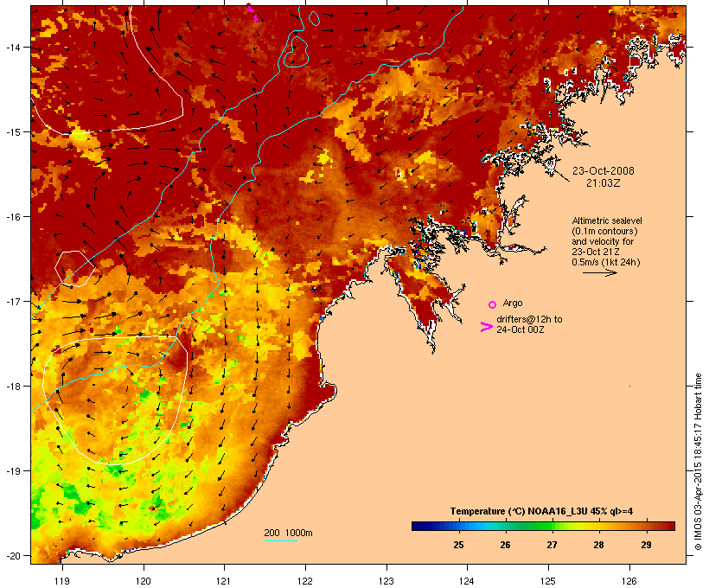
Task: Click the '0.5m/s (1kt 24h)' text
Action: click(606, 262)
